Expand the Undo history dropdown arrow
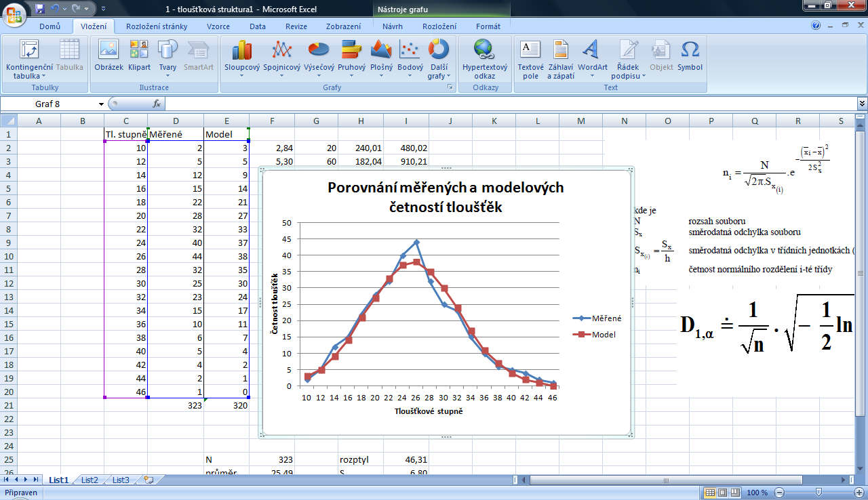868x500 pixels. 65,9
